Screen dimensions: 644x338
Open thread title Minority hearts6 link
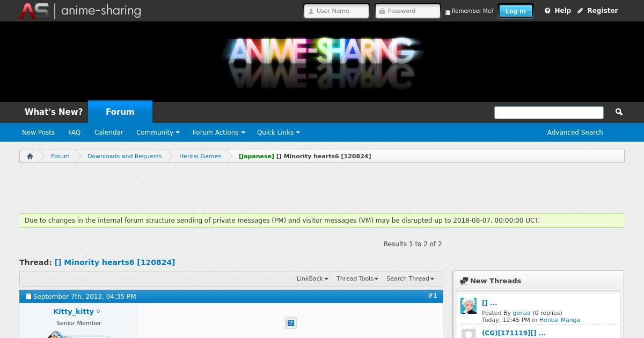tap(115, 262)
